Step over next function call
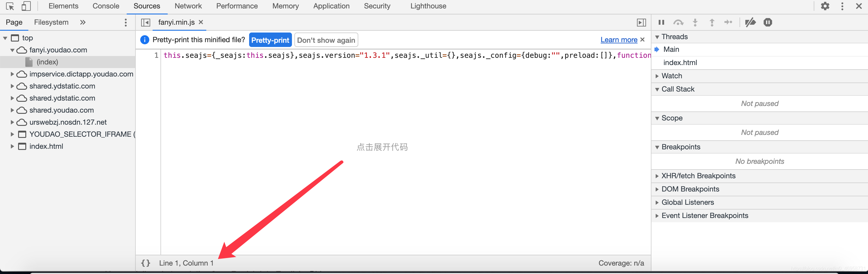Image resolution: width=868 pixels, height=274 pixels. pyautogui.click(x=678, y=22)
